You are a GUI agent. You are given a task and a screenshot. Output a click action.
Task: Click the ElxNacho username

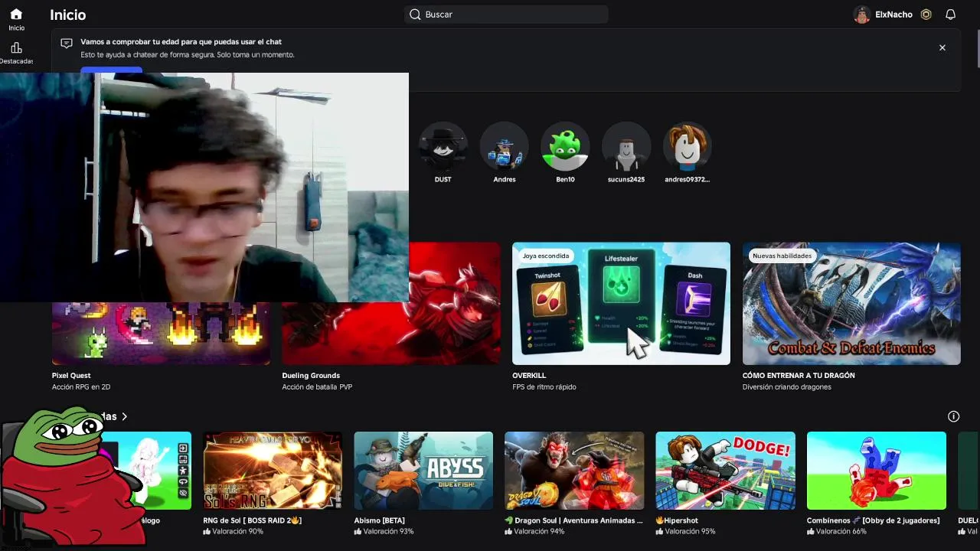click(893, 15)
